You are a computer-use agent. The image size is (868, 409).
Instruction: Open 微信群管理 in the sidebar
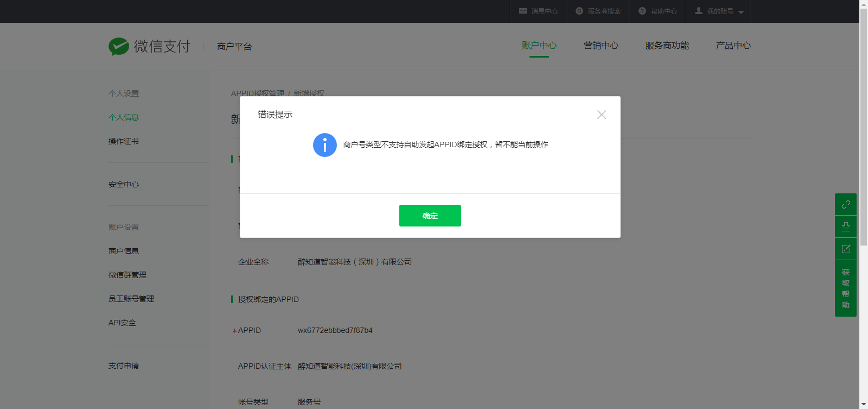[127, 275]
